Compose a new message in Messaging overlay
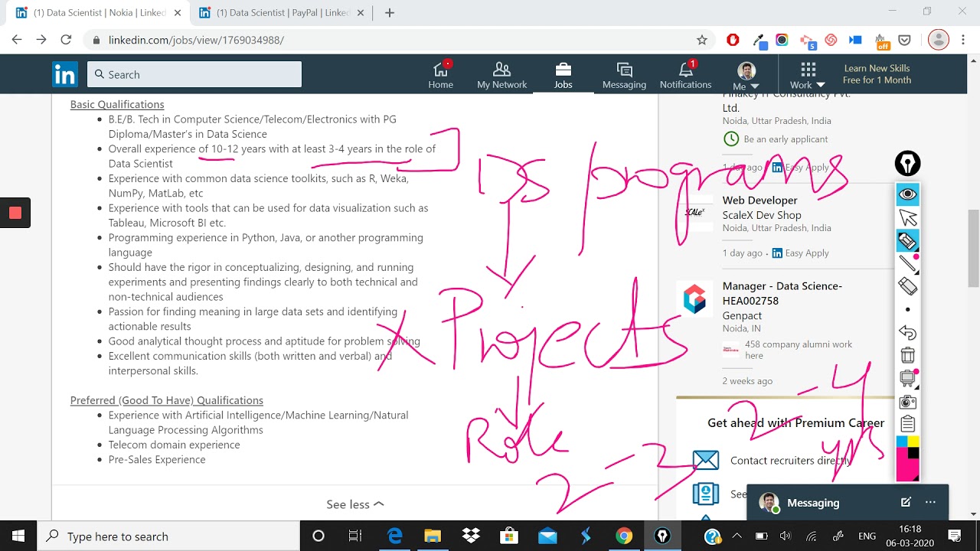Screen dimensions: 980x551 (906, 502)
